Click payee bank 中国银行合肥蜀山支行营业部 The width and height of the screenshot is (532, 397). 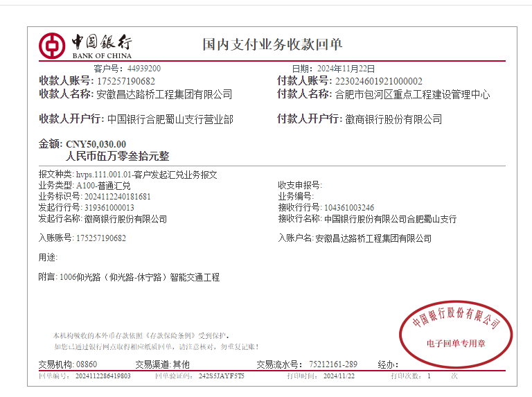click(170, 119)
